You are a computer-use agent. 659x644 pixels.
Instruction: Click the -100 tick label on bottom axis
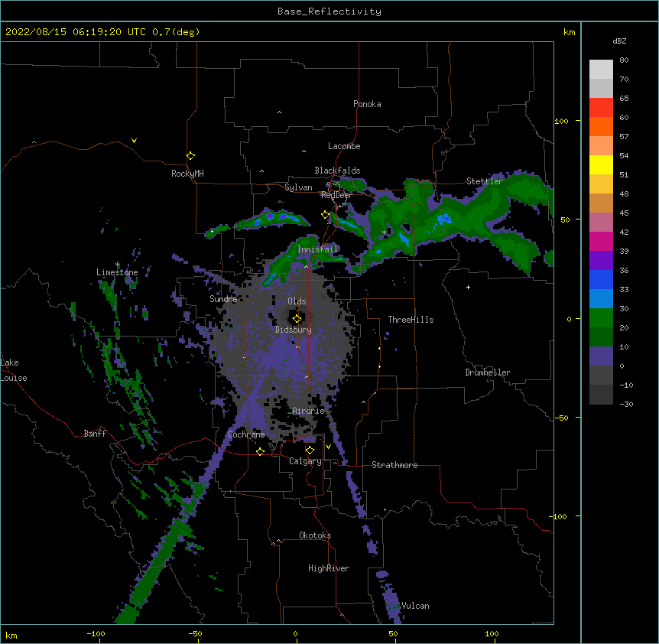click(x=96, y=633)
